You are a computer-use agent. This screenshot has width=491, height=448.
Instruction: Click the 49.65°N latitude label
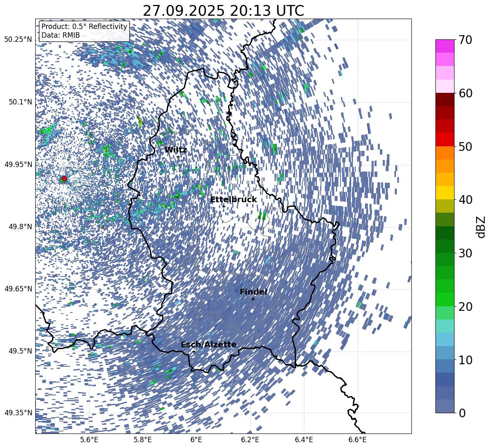click(x=18, y=288)
